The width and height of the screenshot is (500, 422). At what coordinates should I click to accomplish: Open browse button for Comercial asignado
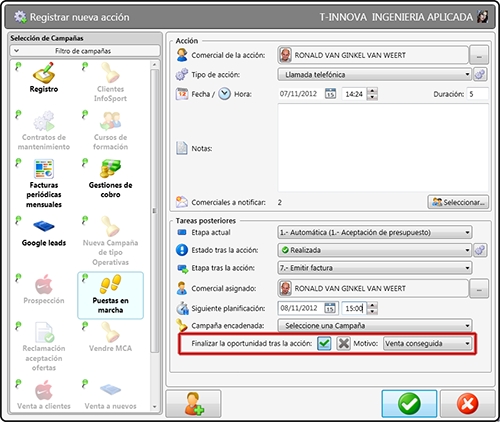479,288
